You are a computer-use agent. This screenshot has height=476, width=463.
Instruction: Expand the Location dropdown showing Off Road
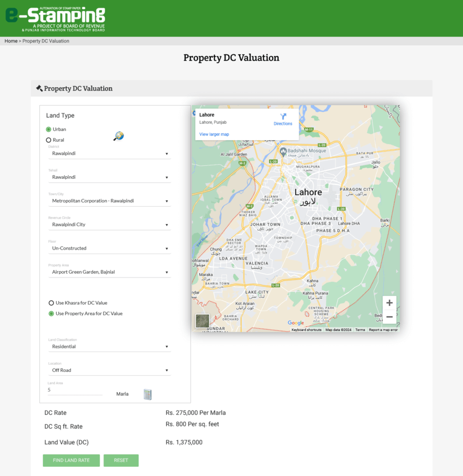point(109,370)
